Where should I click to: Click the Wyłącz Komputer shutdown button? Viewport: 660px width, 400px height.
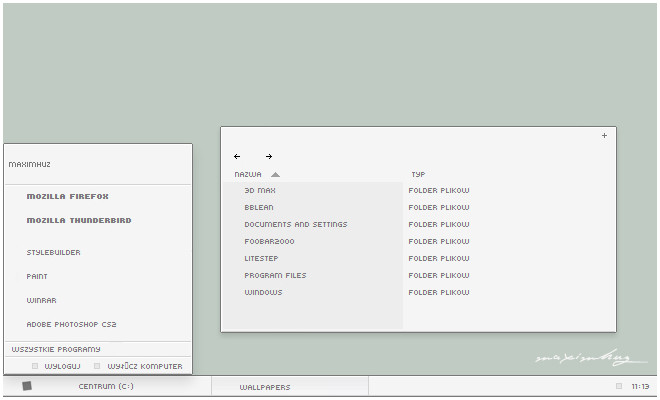tap(145, 366)
